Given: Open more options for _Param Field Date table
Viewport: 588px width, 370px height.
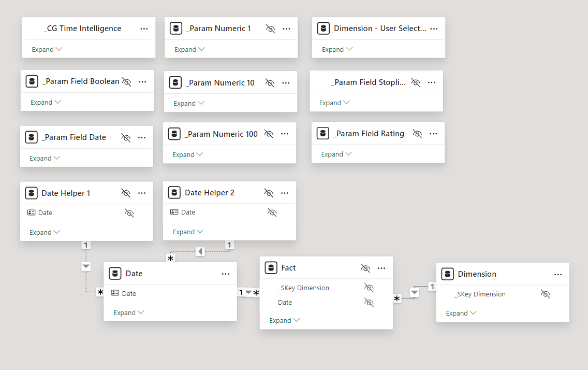Looking at the screenshot, I should coord(142,138).
